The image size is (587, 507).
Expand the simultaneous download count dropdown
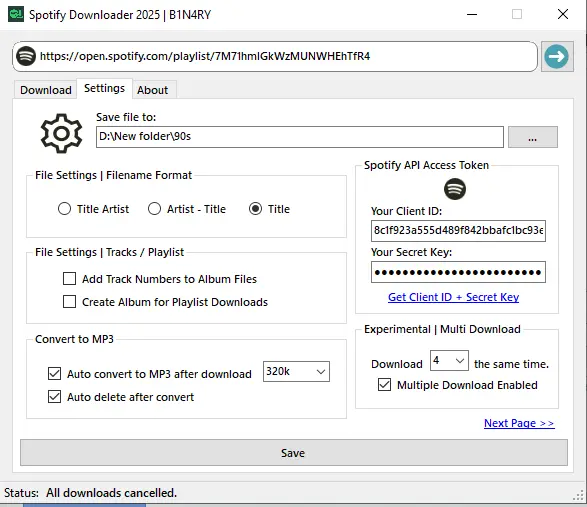pos(449,361)
